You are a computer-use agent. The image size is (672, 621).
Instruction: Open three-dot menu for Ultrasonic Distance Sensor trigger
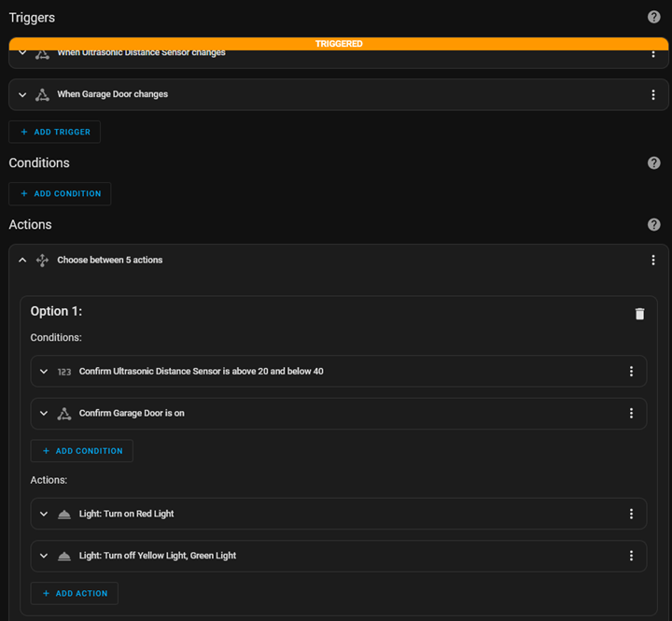pos(653,54)
